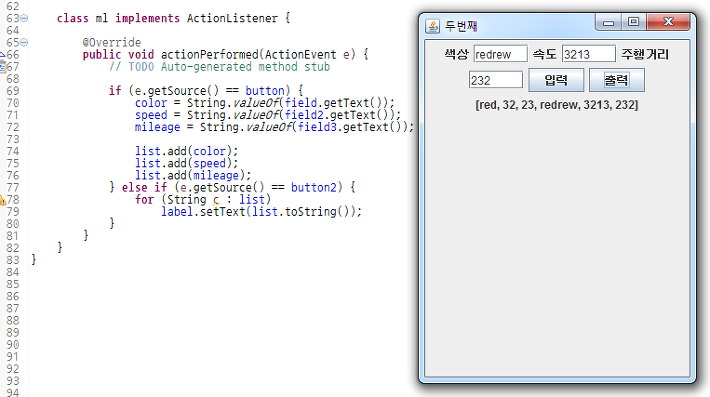Click the line list.add(mileage);
This screenshot has width=710, height=397.
192,175
